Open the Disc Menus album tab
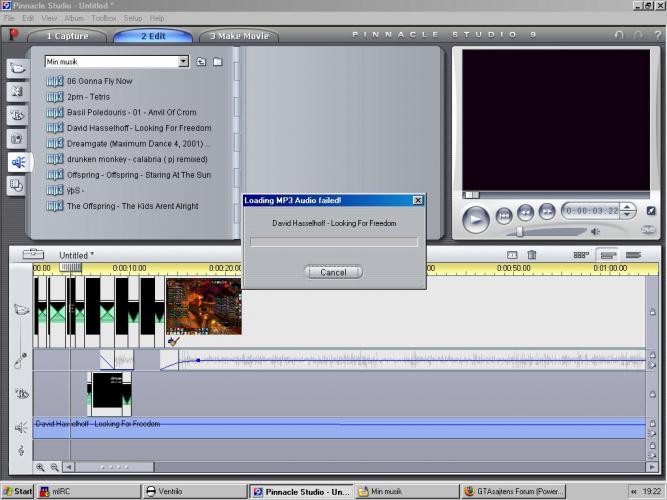The height and width of the screenshot is (500, 667). pyautogui.click(x=17, y=185)
